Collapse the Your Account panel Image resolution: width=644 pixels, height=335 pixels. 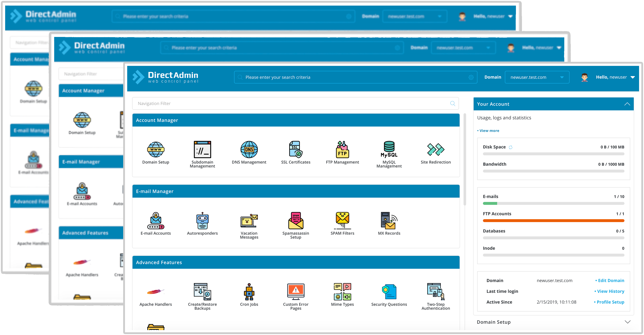[x=627, y=104]
